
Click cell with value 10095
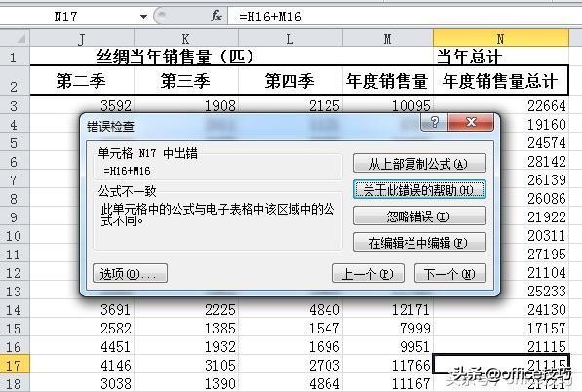[387, 105]
